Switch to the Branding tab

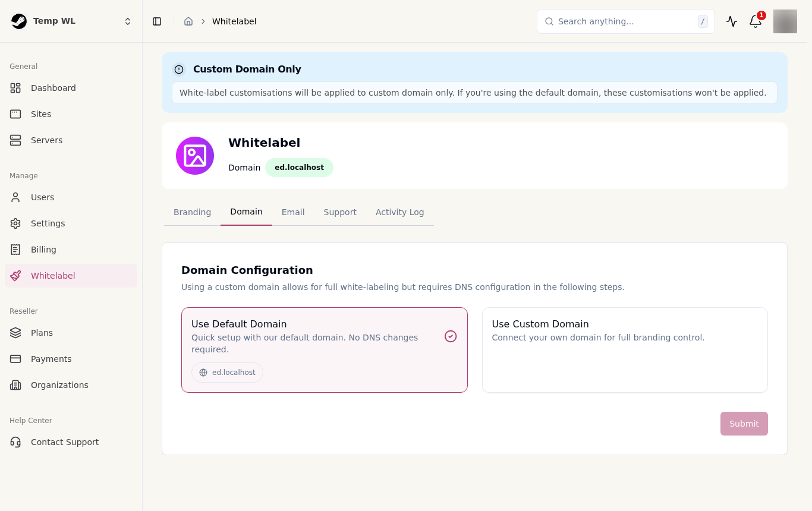coord(192,212)
